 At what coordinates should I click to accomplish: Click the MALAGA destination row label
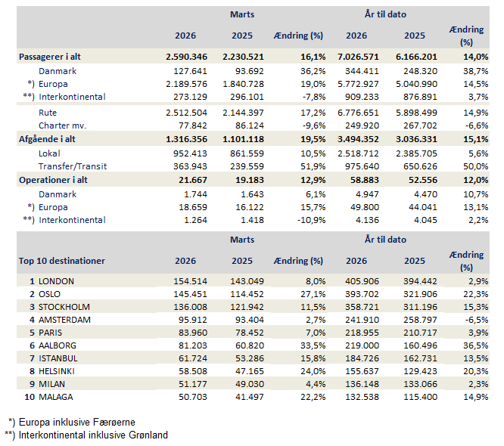[58, 398]
